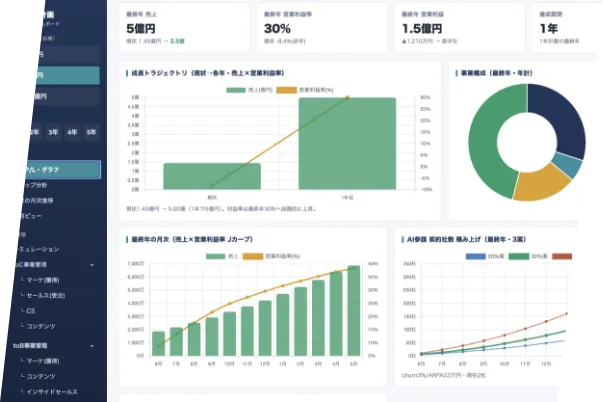Image resolution: width=603 pixels, height=402 pixels.
Task: Open the CS sidebar item
Action: 31,311
